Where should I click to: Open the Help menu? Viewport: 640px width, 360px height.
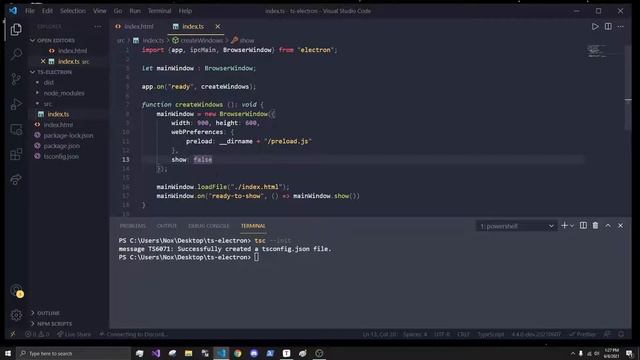[185, 11]
